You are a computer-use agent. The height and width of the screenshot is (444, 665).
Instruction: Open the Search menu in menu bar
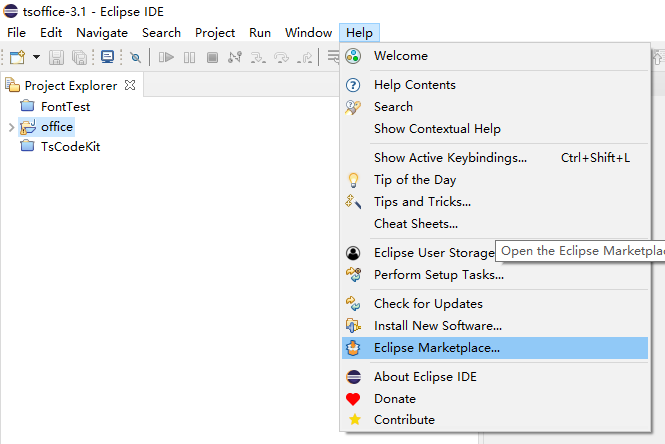pos(161,33)
